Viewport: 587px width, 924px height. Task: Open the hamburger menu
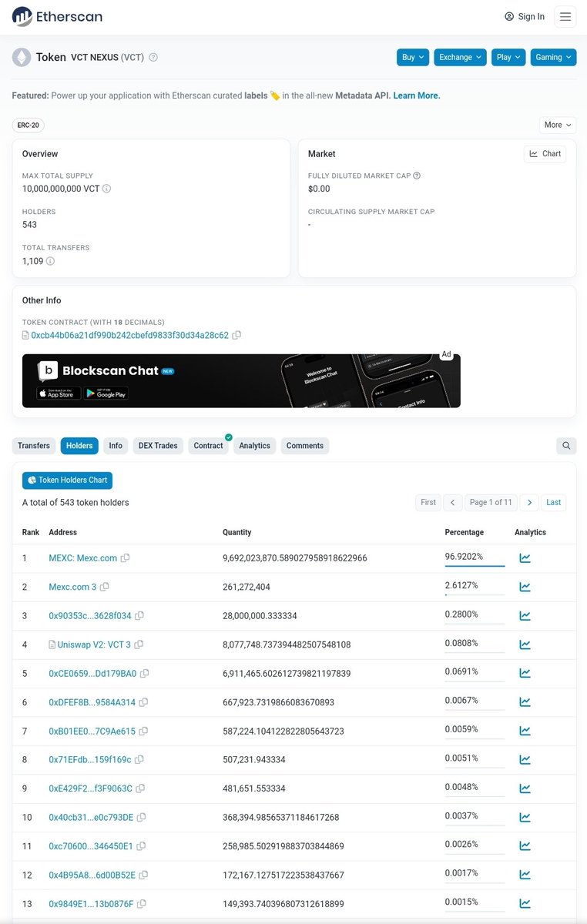point(565,16)
